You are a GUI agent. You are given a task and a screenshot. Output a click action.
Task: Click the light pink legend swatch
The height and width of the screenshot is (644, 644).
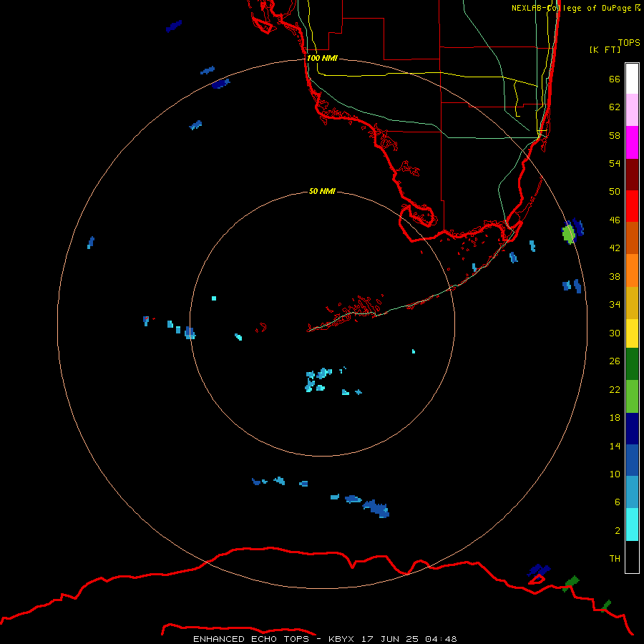[x=632, y=110]
